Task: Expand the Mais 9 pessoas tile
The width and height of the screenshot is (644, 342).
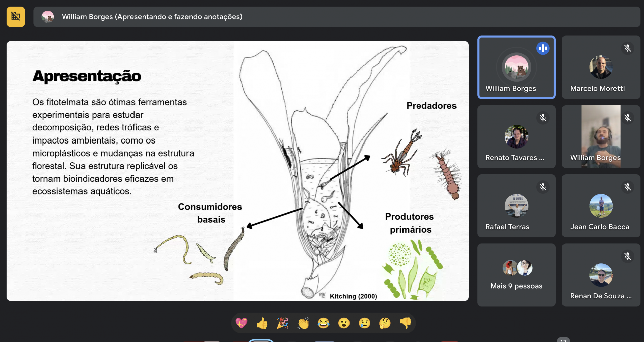Action: 516,275
